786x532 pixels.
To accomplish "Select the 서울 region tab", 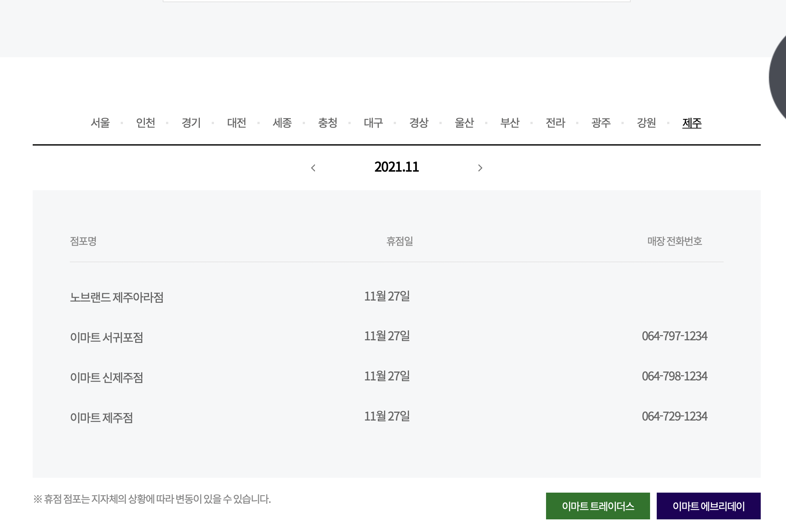I will pos(100,123).
